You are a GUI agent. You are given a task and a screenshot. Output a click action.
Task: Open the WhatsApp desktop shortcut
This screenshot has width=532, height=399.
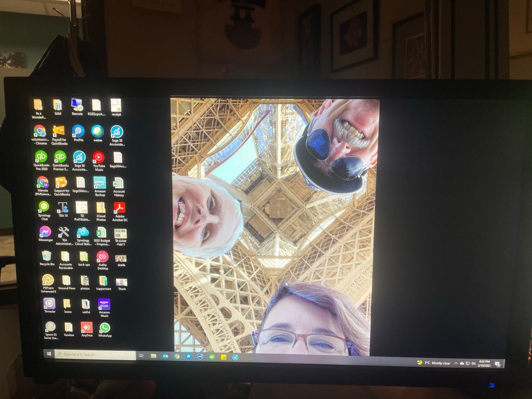coord(105,328)
